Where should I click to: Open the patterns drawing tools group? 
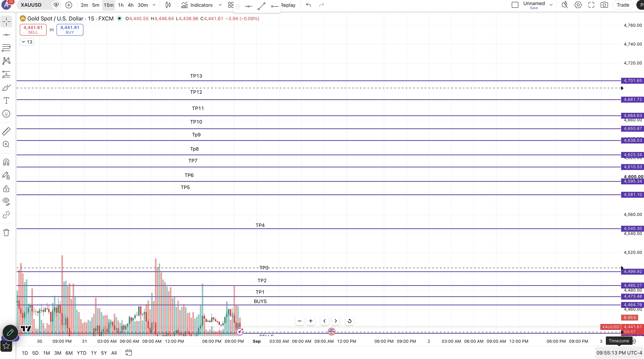6,61
